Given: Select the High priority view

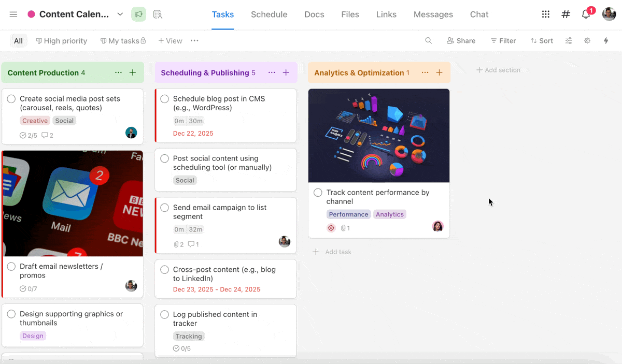Looking at the screenshot, I should [62, 41].
